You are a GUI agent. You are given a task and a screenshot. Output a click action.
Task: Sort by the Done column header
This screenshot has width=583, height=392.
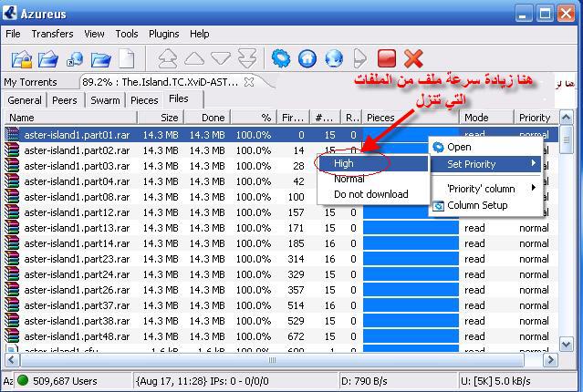[x=207, y=118]
